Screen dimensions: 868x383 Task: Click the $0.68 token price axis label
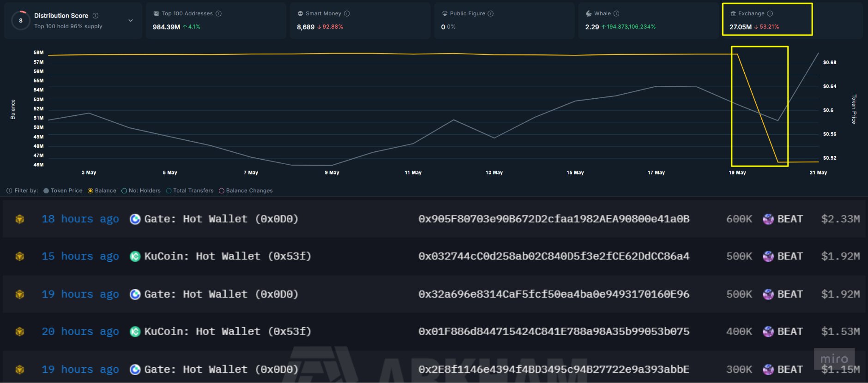[830, 62]
